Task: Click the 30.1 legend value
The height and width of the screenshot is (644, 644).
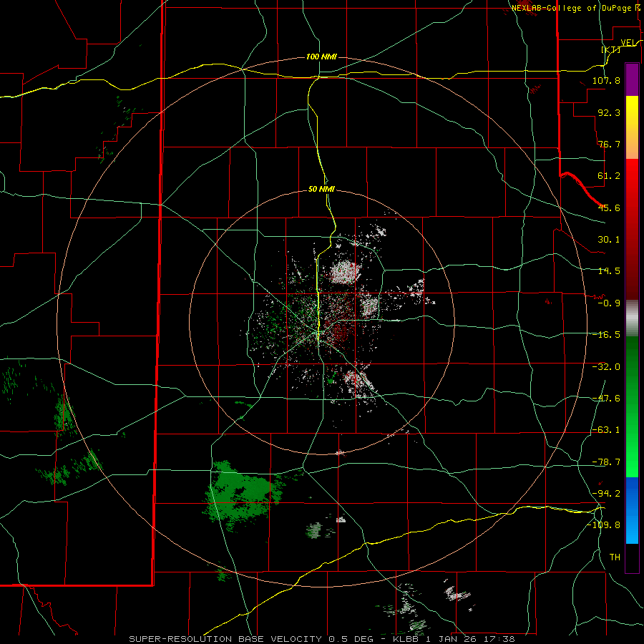Action: click(609, 240)
